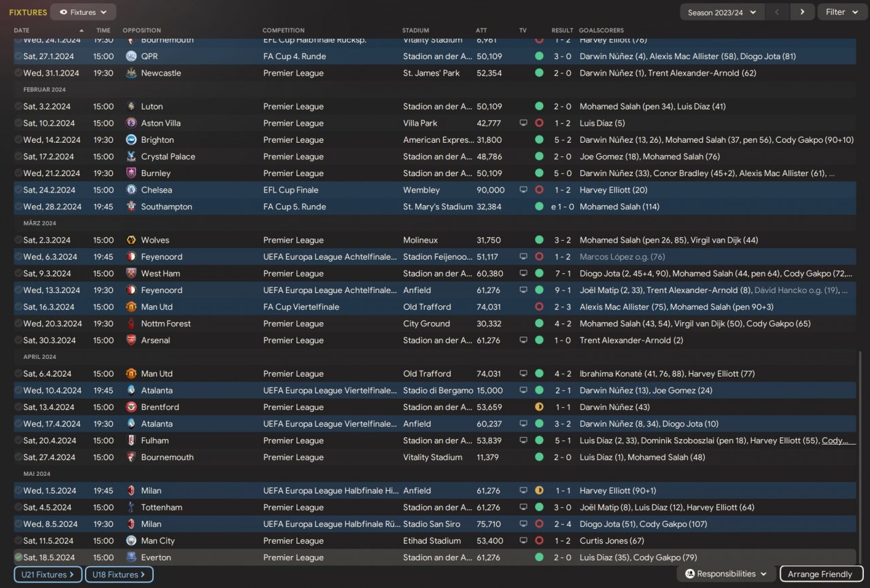Click the West Ham club crest
870x588 pixels.
tap(131, 274)
